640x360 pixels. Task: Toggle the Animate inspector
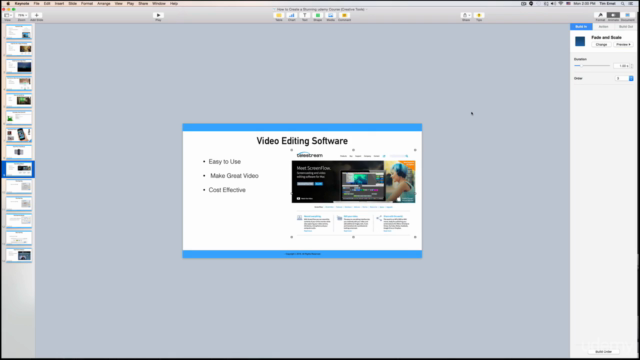tap(613, 15)
